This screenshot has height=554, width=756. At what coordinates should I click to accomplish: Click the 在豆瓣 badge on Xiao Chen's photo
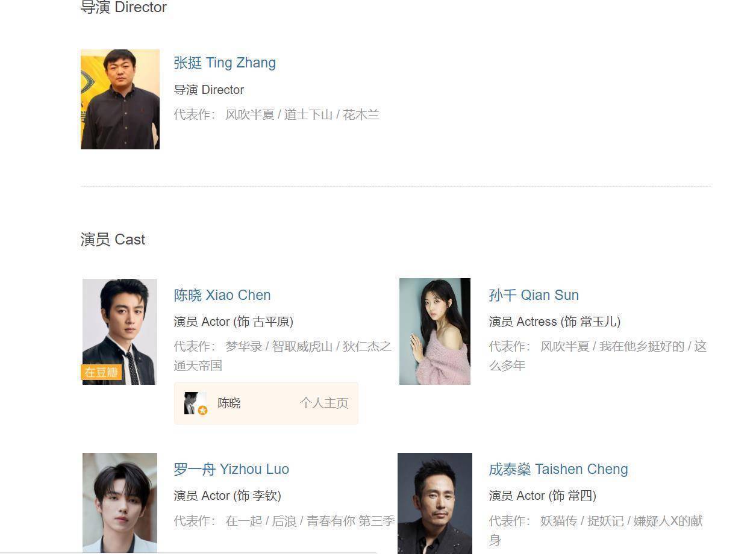click(101, 372)
